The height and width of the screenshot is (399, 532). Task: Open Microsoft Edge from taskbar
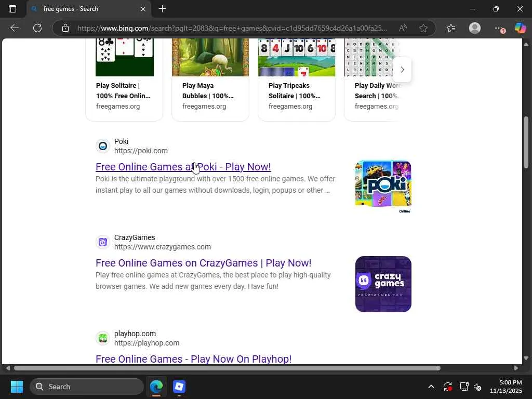pos(156,387)
